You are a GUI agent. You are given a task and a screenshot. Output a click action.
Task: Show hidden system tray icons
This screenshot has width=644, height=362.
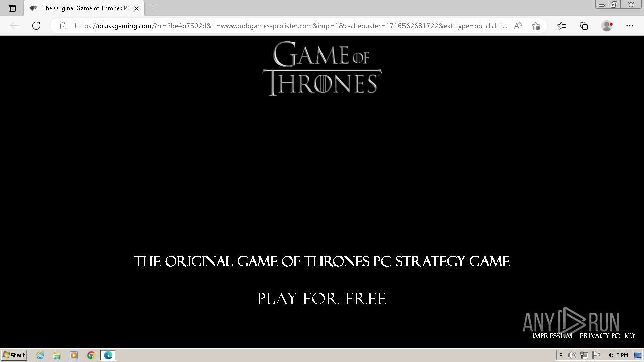[561, 355]
